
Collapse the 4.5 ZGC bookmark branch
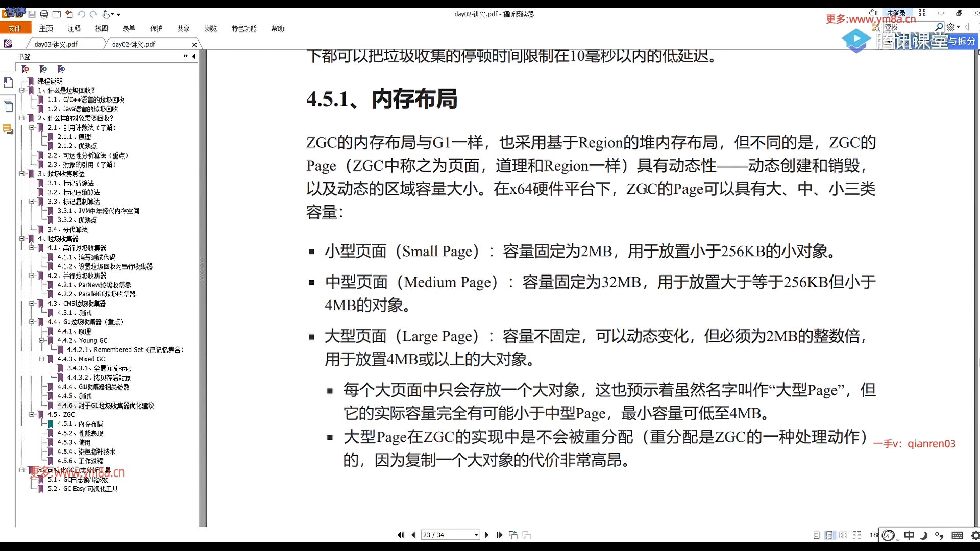tap(32, 415)
